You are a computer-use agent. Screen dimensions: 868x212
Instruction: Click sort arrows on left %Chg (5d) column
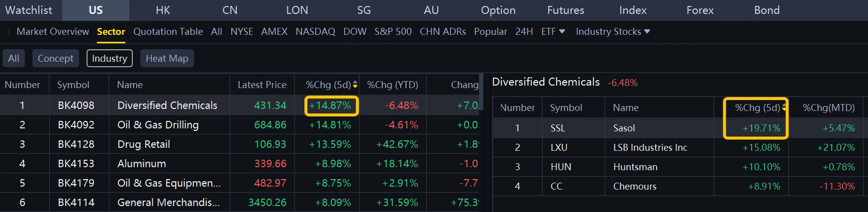pyautogui.click(x=355, y=85)
